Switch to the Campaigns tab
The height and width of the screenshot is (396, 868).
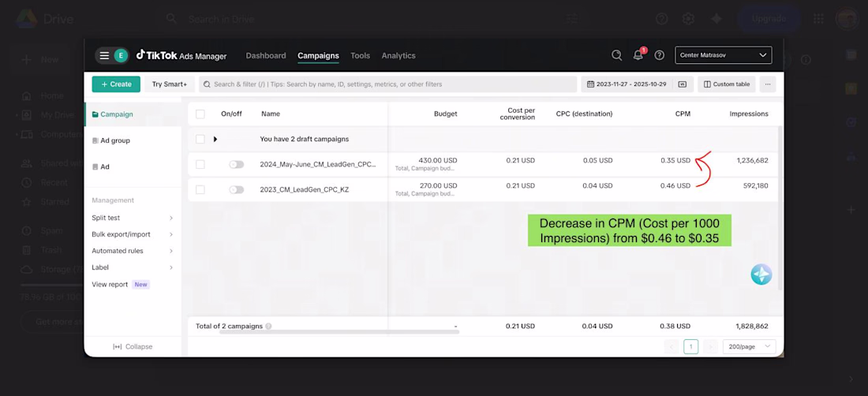click(x=318, y=55)
